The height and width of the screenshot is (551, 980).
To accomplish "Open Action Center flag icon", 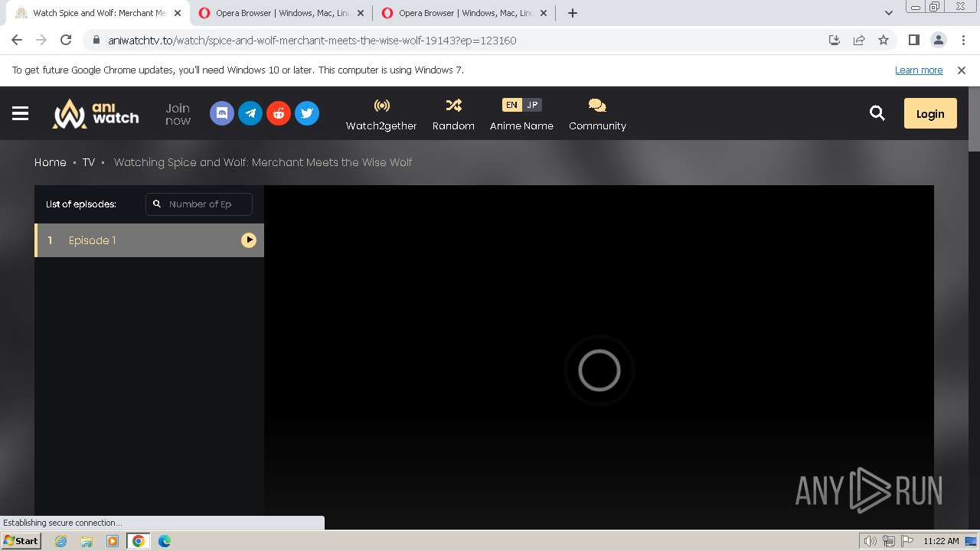I will 907,541.
